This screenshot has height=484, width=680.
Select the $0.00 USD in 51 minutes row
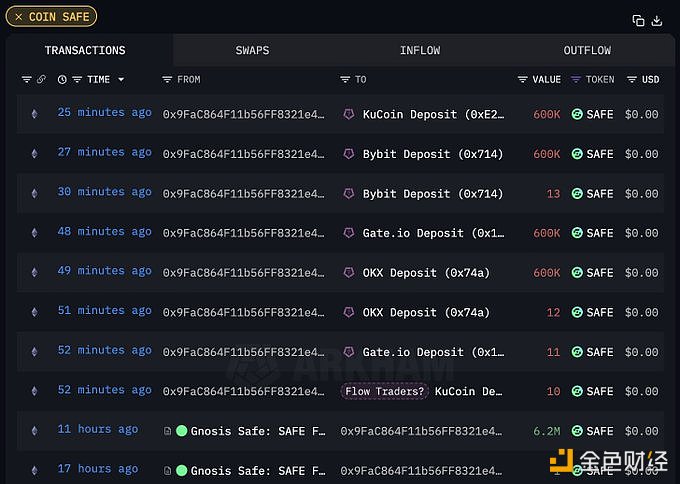(641, 313)
